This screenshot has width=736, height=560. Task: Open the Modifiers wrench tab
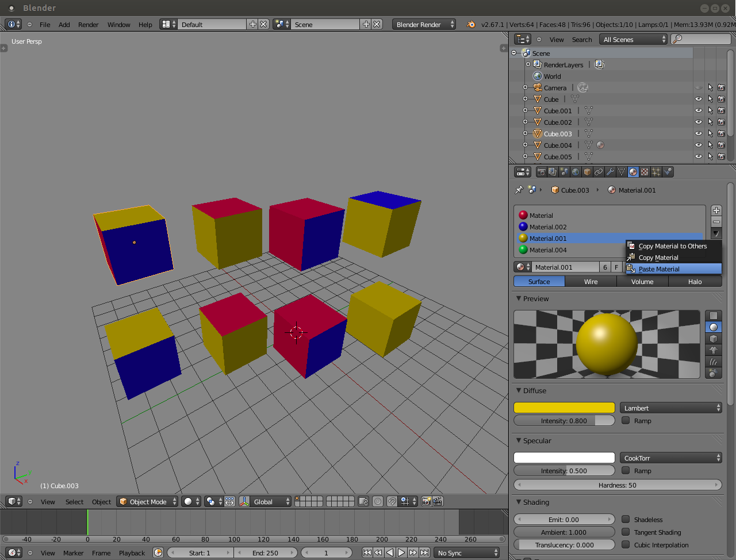point(610,172)
